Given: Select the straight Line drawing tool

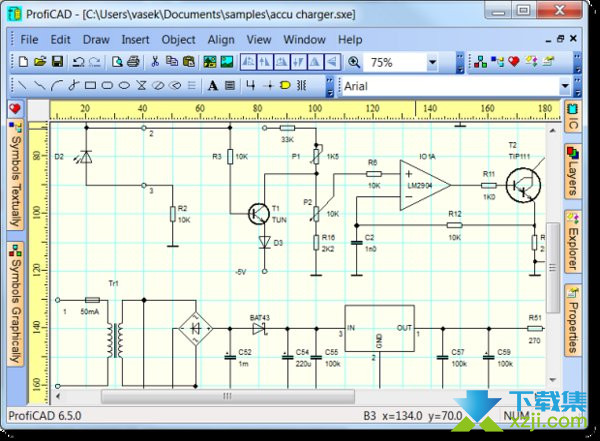Looking at the screenshot, I should [x=22, y=85].
